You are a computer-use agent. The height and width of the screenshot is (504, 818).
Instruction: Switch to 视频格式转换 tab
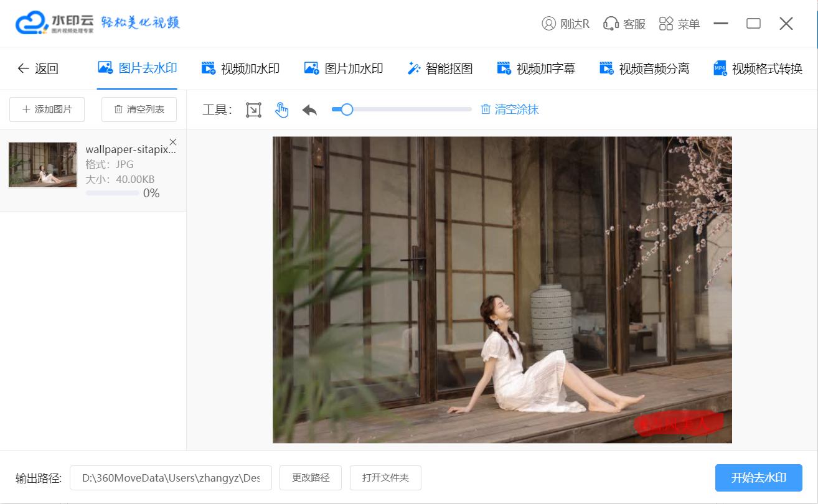767,68
